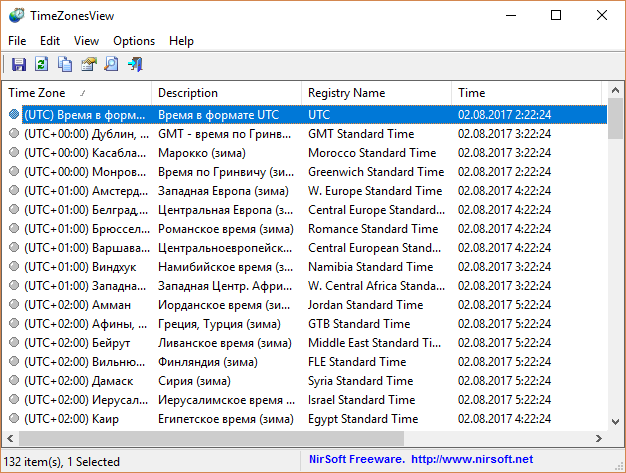Viewport: 626px width, 473px height.
Task: Select the (UTC+01:00) Виндхук time zone row
Action: 305,266
